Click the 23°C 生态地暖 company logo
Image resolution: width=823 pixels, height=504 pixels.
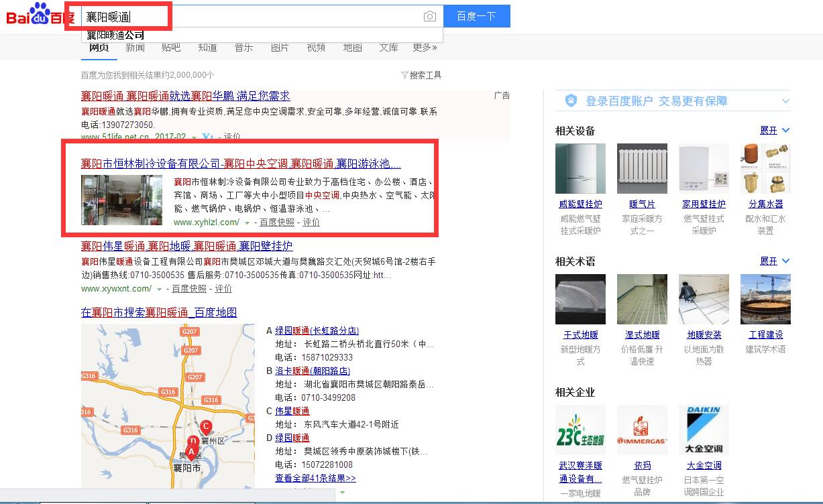[580, 430]
